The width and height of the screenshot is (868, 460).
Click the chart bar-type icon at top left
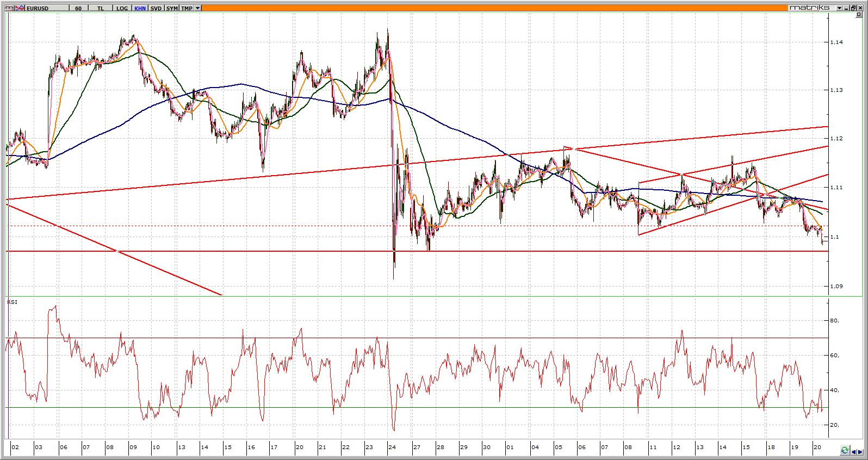[9, 8]
